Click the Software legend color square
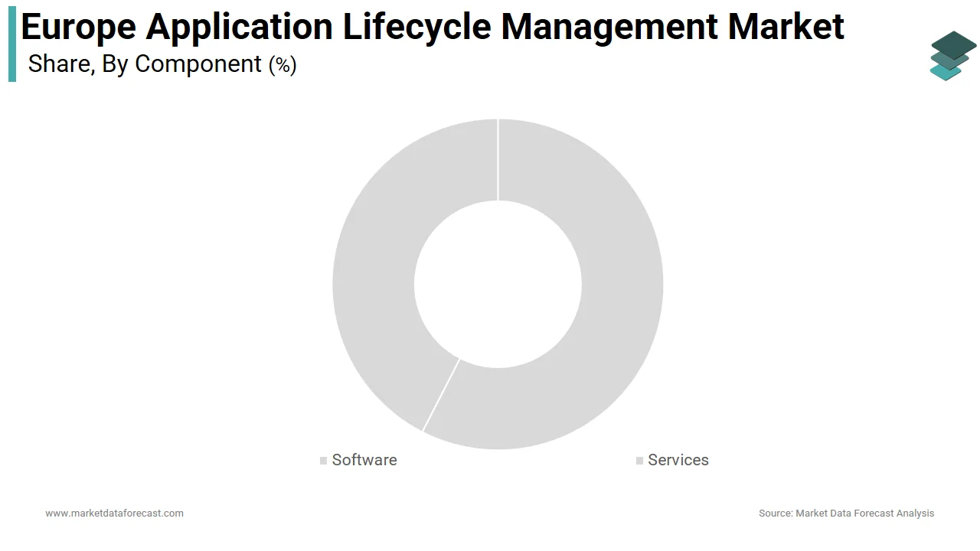Viewport: 980px width, 551px height. click(x=324, y=461)
